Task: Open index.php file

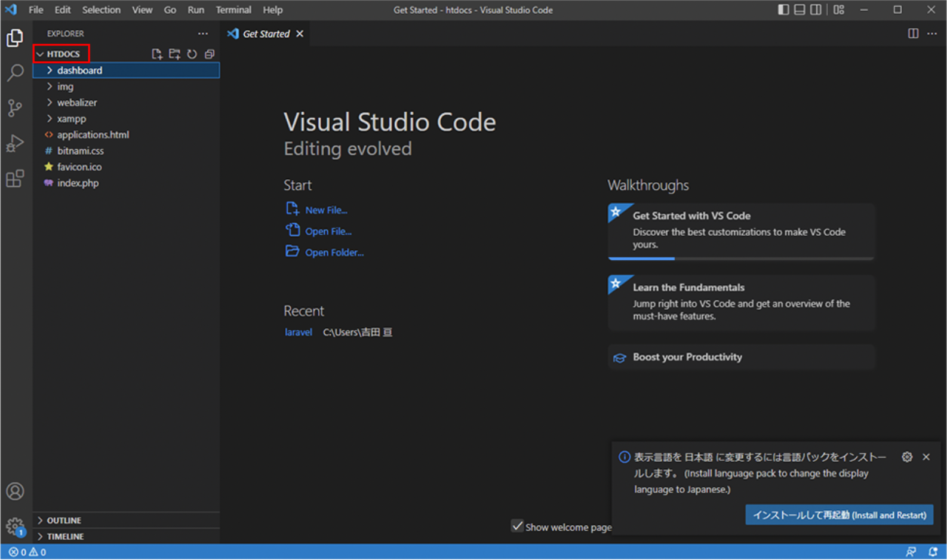Action: (127, 183)
